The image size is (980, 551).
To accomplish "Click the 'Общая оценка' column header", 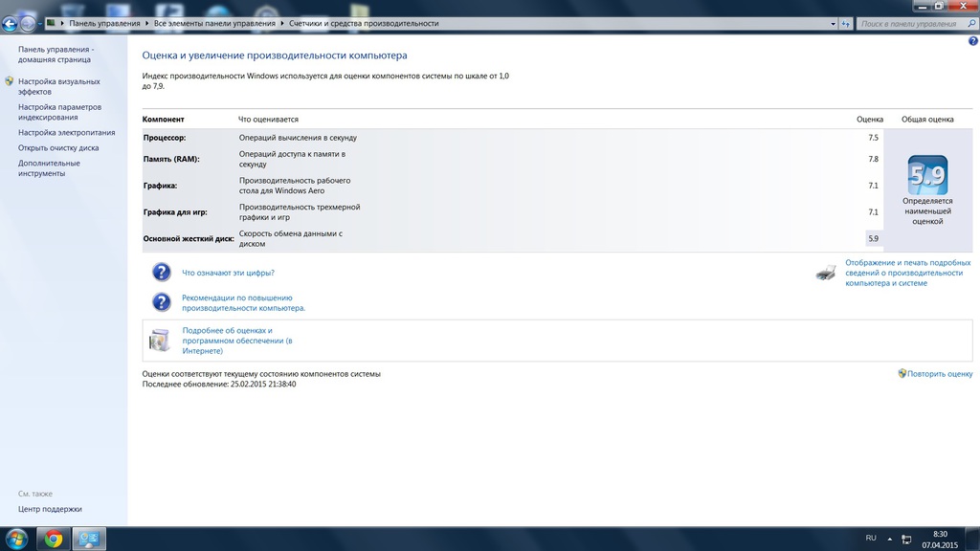I will tap(927, 119).
